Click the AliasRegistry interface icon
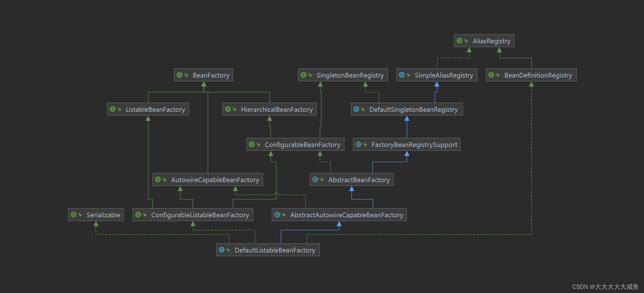Screen dimensions: 644x293 click(459, 41)
